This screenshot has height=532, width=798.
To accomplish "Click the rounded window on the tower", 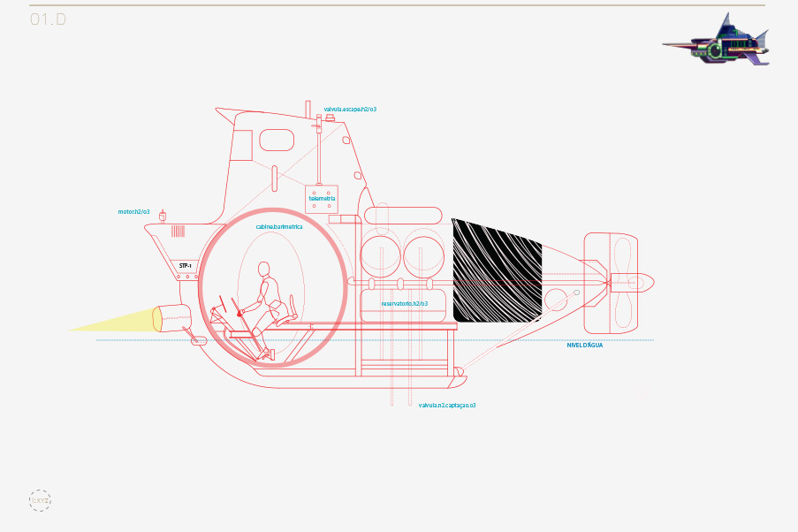I will [277, 141].
